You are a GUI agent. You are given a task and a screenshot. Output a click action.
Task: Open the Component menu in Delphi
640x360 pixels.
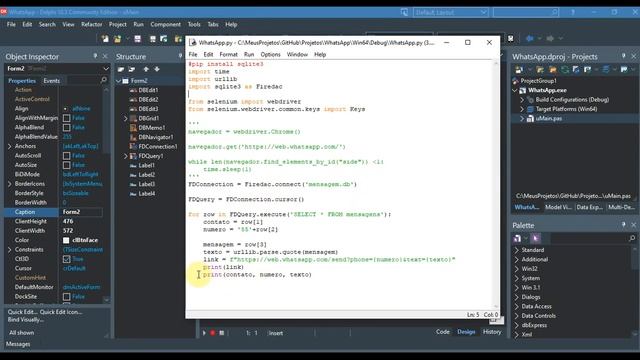165,24
